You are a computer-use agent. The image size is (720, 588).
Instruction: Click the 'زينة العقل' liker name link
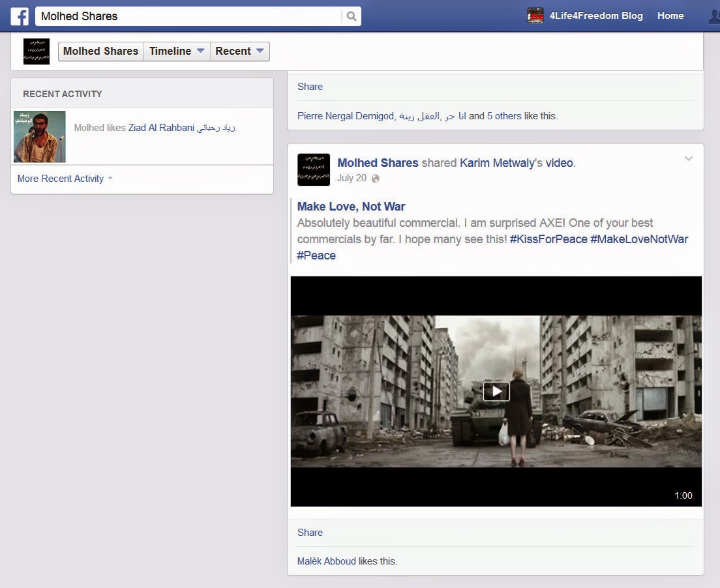point(419,116)
